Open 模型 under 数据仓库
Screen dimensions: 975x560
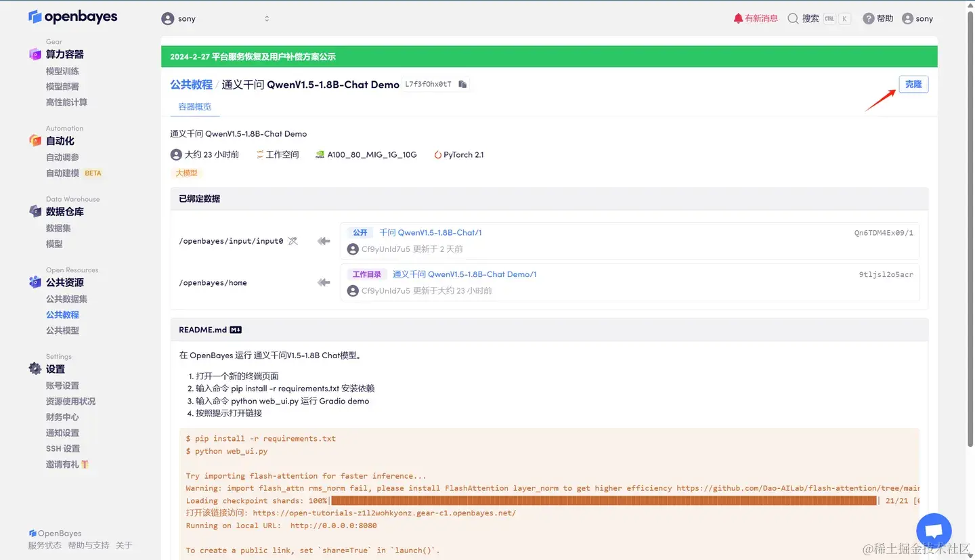[54, 244]
